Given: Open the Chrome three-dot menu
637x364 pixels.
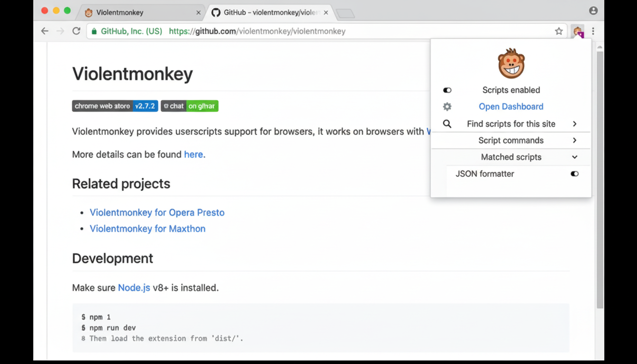Looking at the screenshot, I should [x=593, y=31].
